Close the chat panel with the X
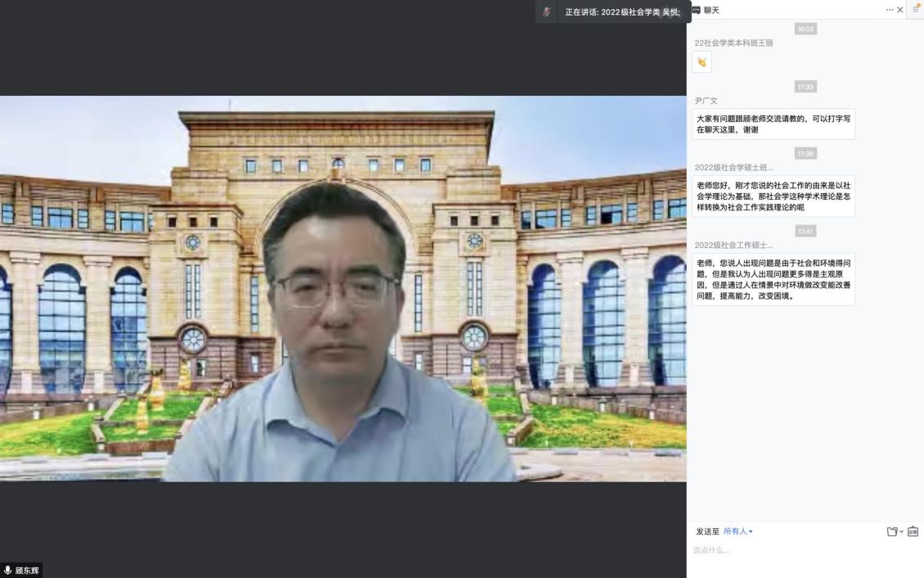The width and height of the screenshot is (924, 578). [900, 10]
